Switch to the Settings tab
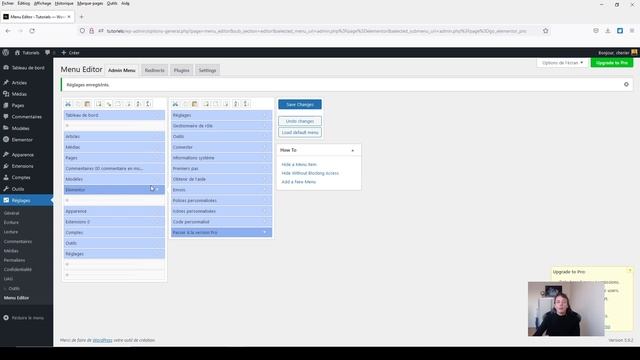 (x=207, y=70)
